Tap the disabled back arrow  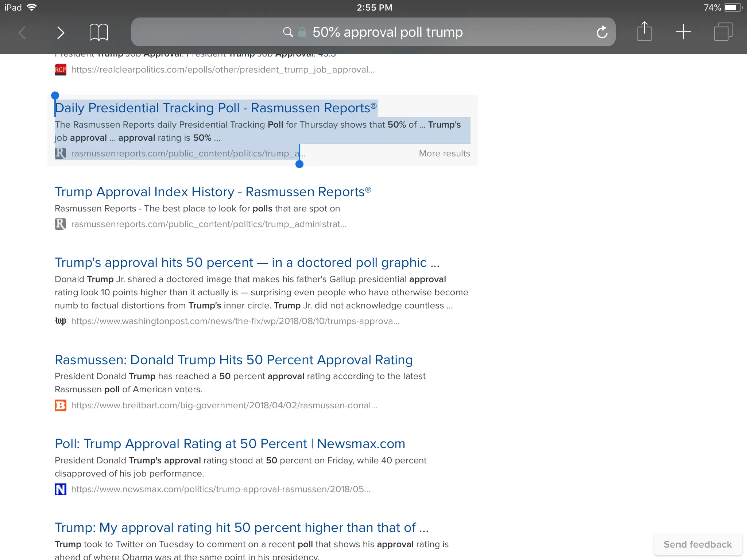click(23, 33)
